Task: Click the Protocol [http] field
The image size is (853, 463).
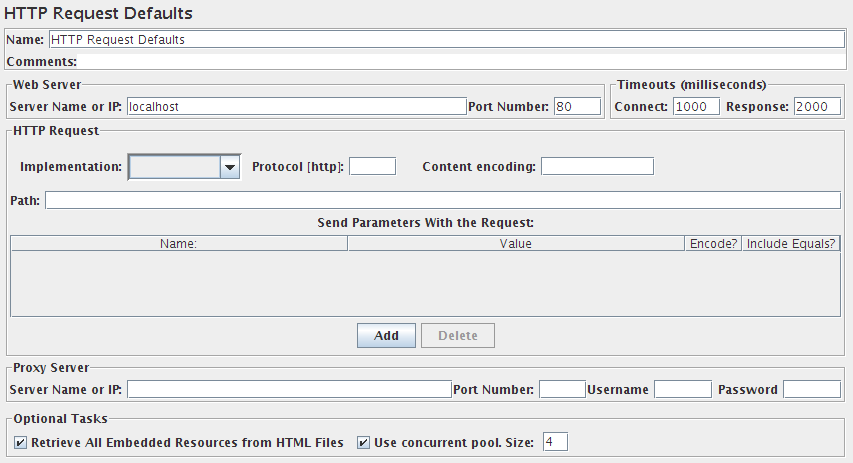Action: point(372,166)
